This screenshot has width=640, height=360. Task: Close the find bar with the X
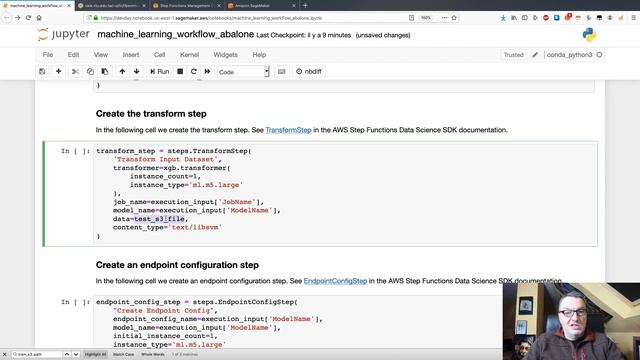(4, 354)
